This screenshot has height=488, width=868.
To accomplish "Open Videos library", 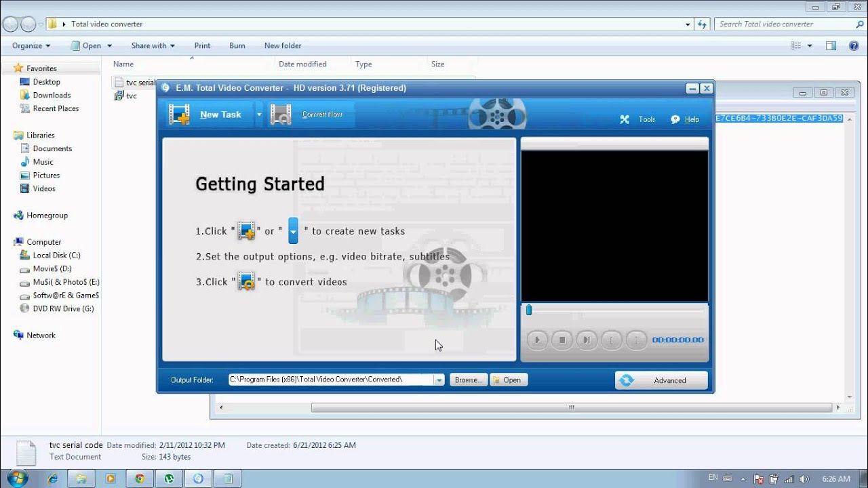I will click(44, 188).
